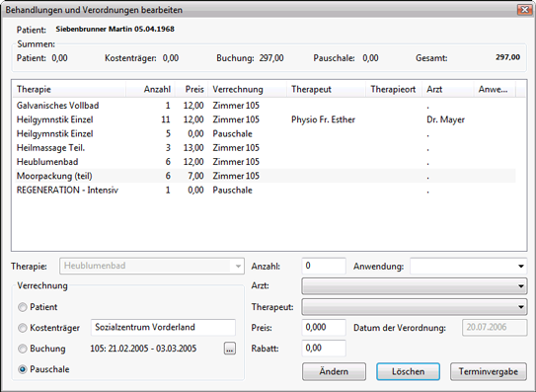Click the truncated Anwe... column header

click(495, 90)
